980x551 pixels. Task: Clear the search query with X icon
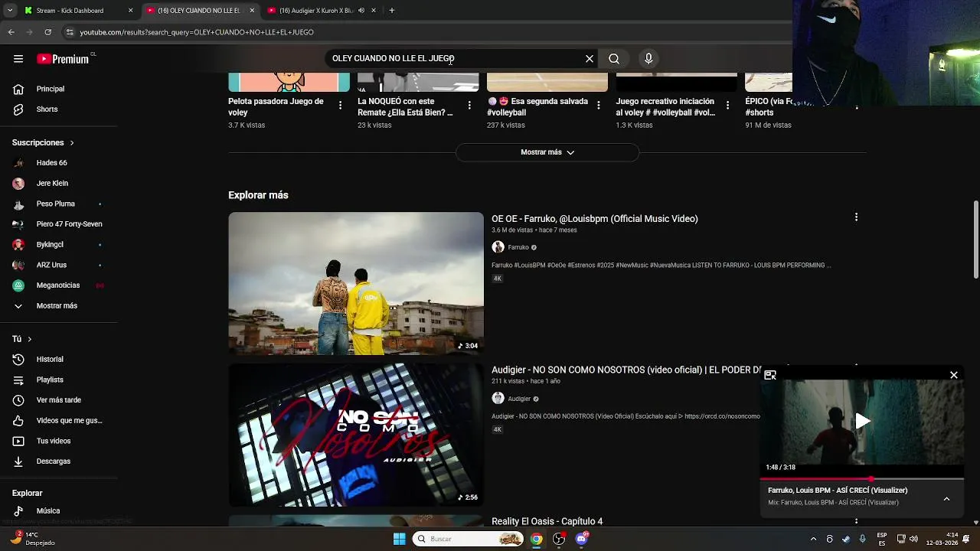(x=590, y=58)
